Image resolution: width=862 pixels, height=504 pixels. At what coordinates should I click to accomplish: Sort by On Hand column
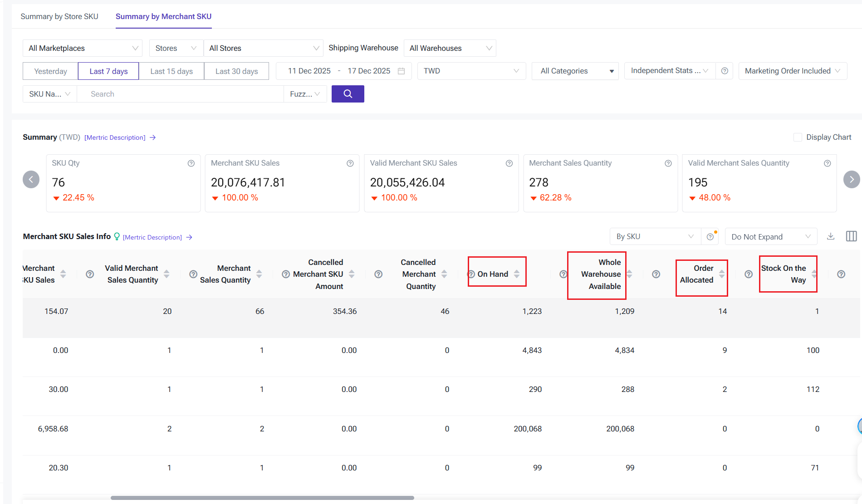pos(517,274)
